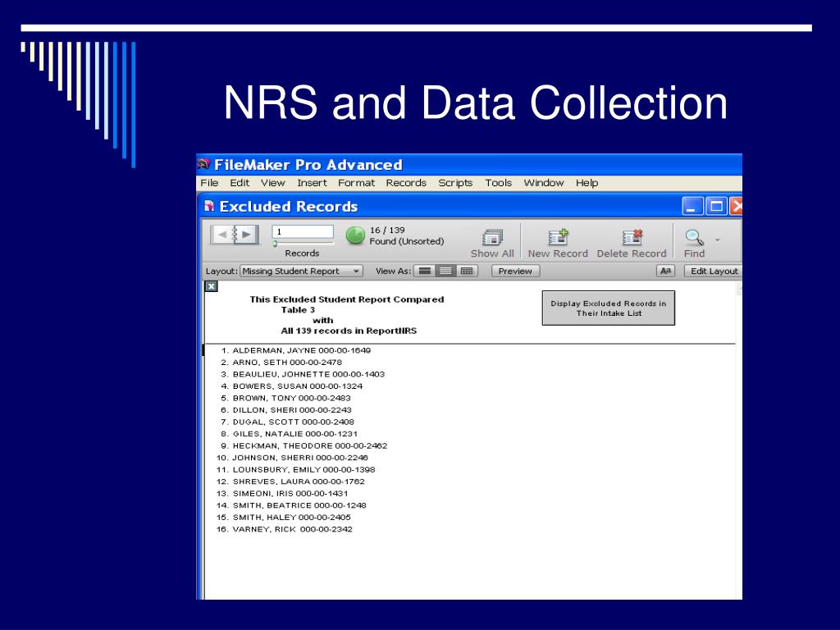Viewport: 840px width, 630px height.
Task: Click the Delete Record icon
Action: coord(632,237)
